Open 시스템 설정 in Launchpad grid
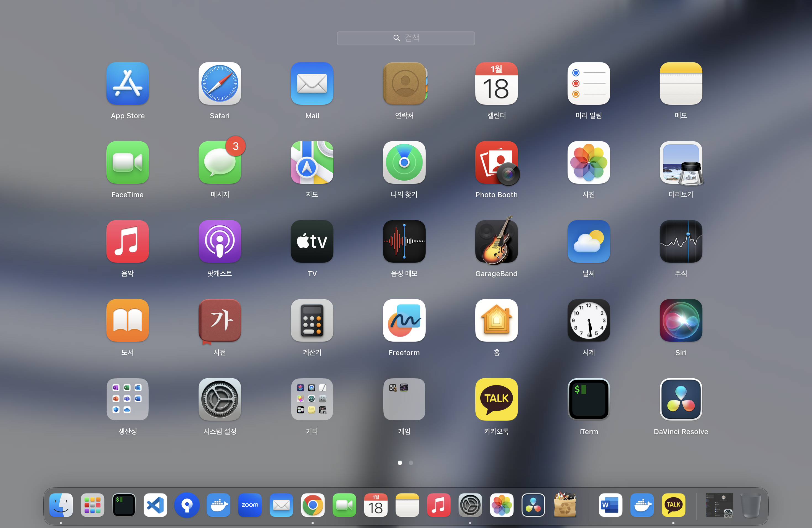Image resolution: width=812 pixels, height=528 pixels. pyautogui.click(x=220, y=399)
